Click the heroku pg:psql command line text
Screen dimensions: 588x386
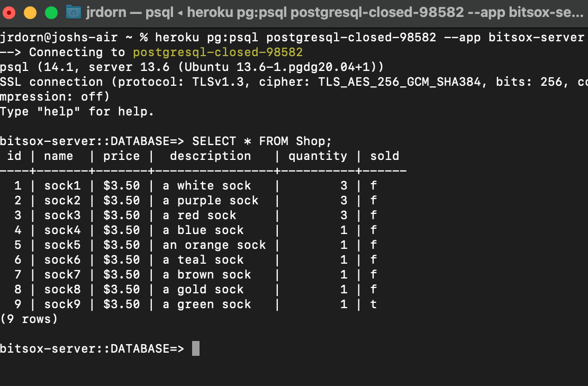(x=369, y=37)
